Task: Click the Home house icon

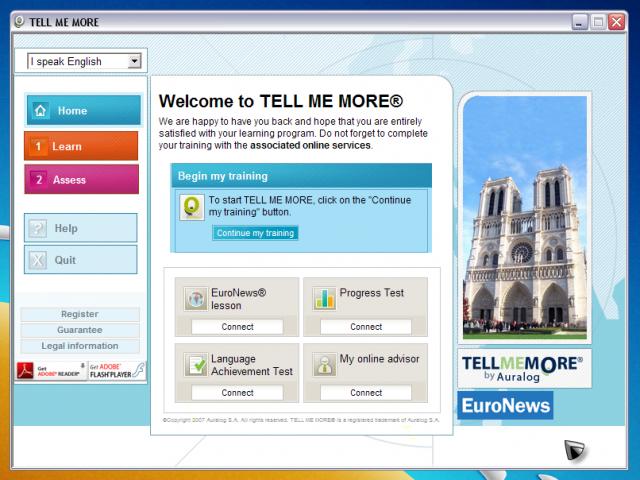Action: tap(40, 111)
